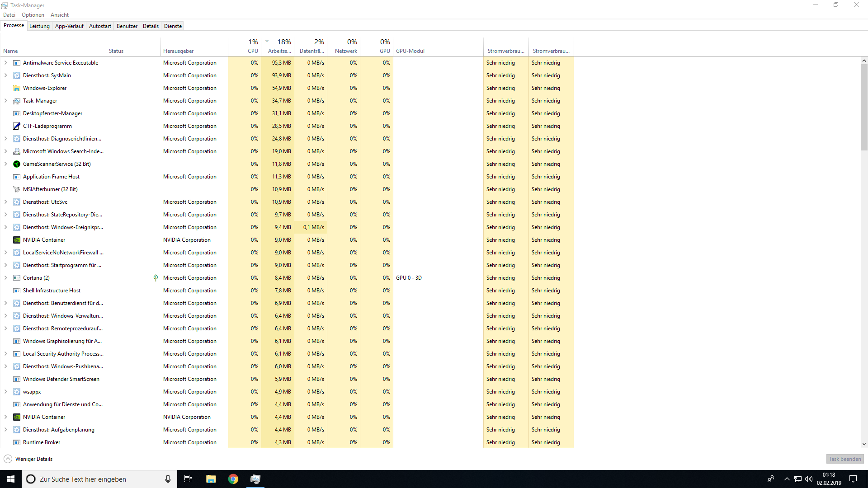
Task: Switch to the Leistung tab
Action: coord(39,26)
